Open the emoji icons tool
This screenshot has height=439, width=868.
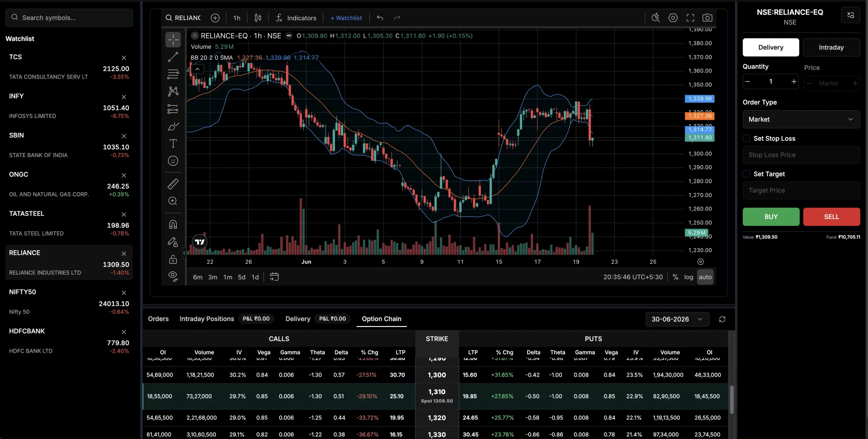pos(173,161)
